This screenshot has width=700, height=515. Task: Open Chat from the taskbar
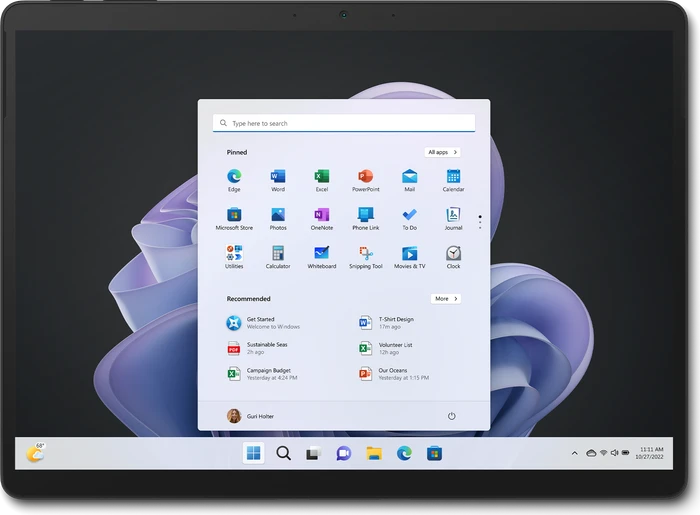point(343,453)
